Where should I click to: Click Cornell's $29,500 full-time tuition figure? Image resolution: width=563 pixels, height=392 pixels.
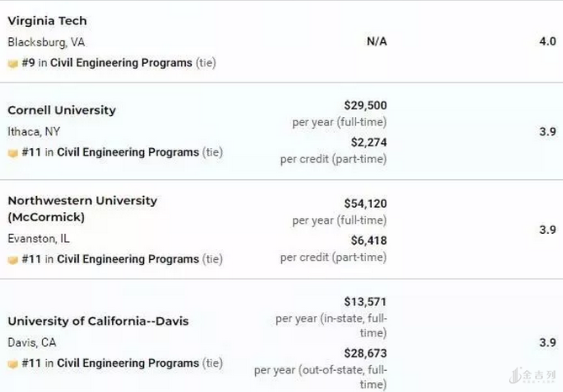365,105
